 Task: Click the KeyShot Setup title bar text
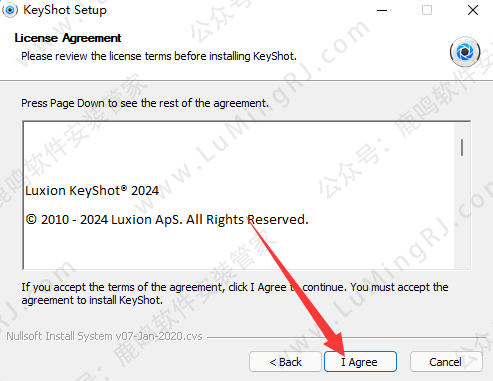coord(65,10)
